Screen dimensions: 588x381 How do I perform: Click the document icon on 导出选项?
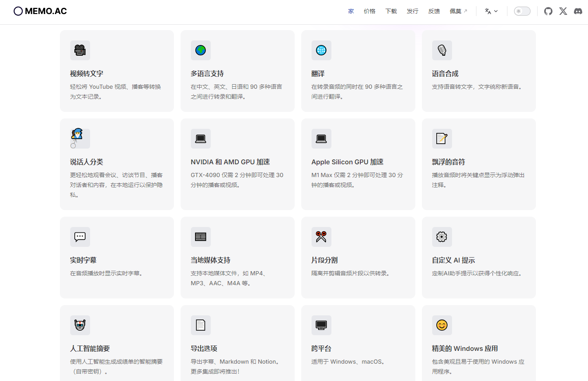tap(201, 325)
